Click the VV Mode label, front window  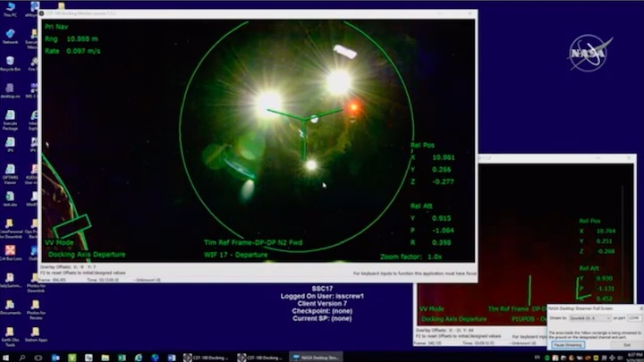pyautogui.click(x=59, y=242)
